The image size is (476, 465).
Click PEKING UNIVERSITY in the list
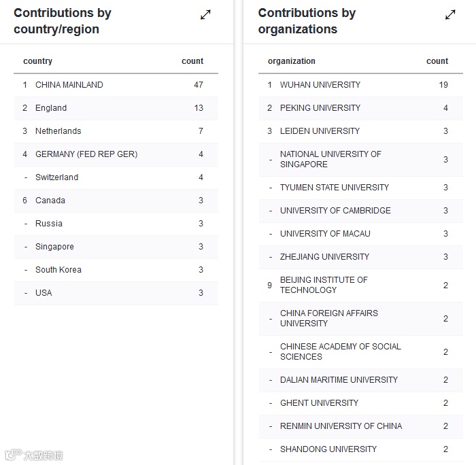320,108
